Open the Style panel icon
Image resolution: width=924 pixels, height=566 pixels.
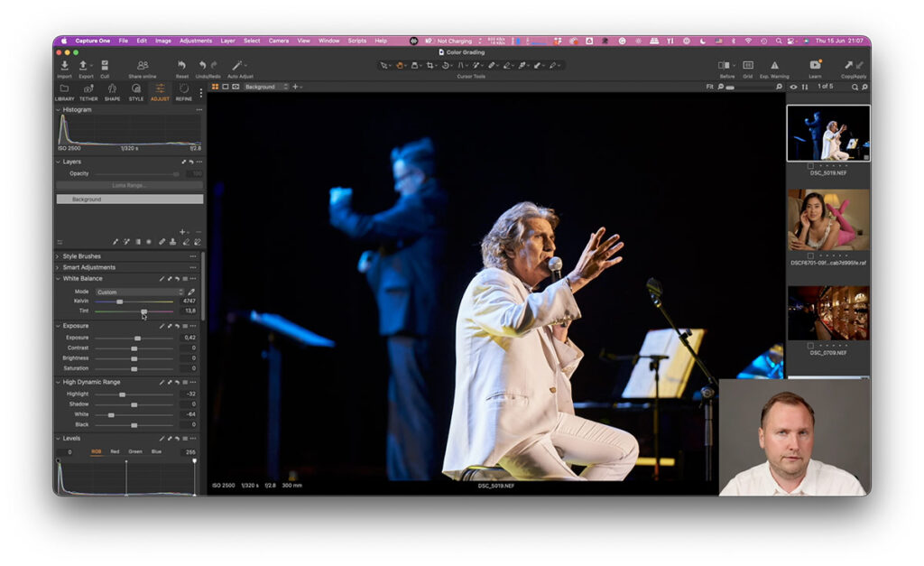click(136, 88)
